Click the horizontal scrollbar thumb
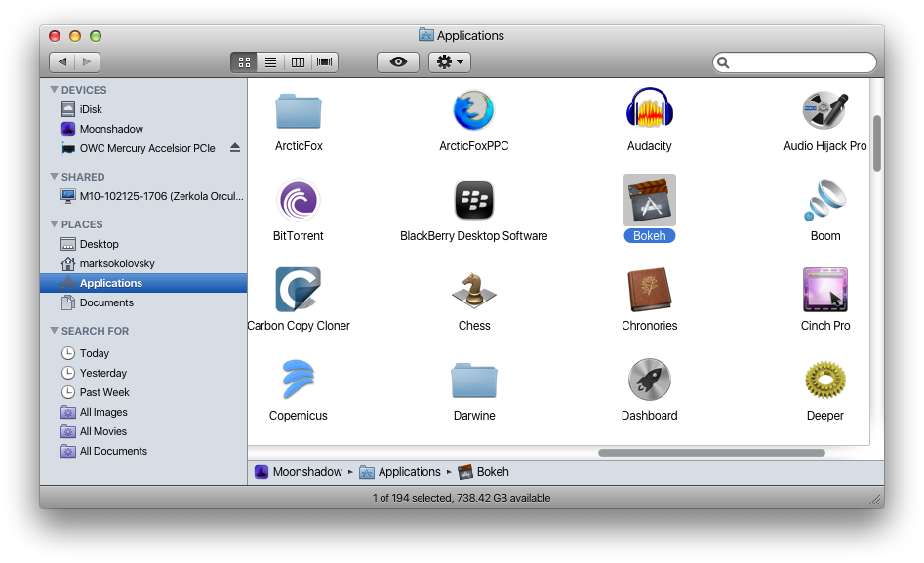 pos(711,453)
